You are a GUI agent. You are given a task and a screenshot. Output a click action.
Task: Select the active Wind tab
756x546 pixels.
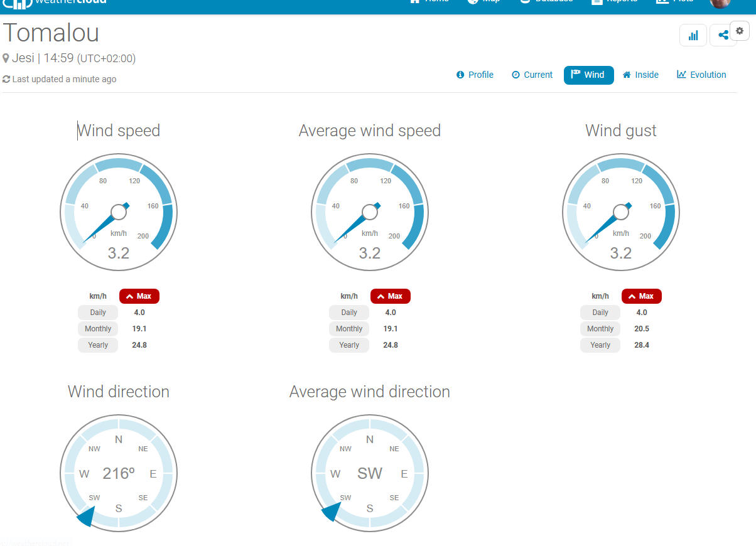pos(588,75)
